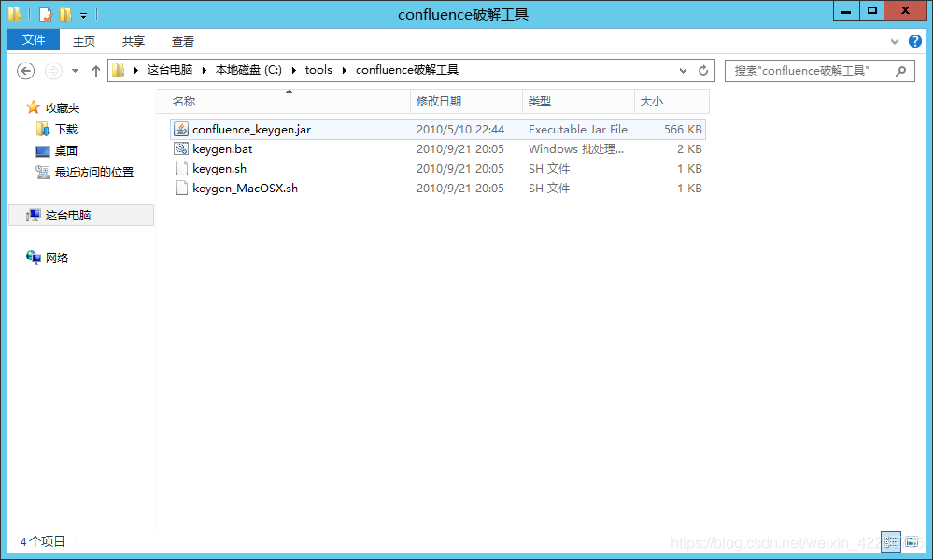Screen dimensions: 933x560
Task: Go back with the back arrow
Action: point(25,71)
